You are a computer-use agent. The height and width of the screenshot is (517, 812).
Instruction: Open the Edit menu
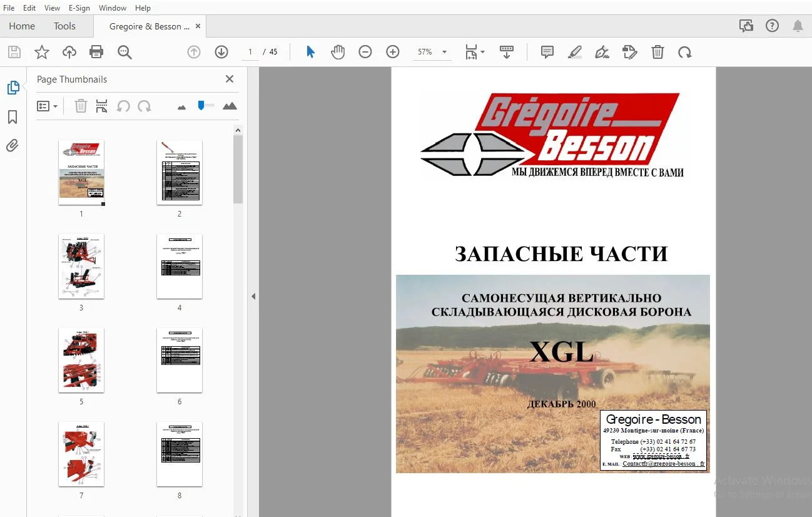29,8
